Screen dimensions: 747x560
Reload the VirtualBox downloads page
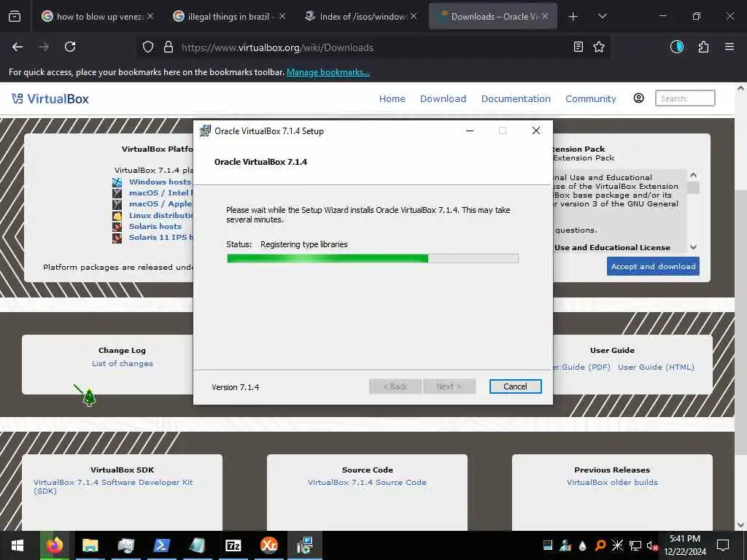[70, 47]
